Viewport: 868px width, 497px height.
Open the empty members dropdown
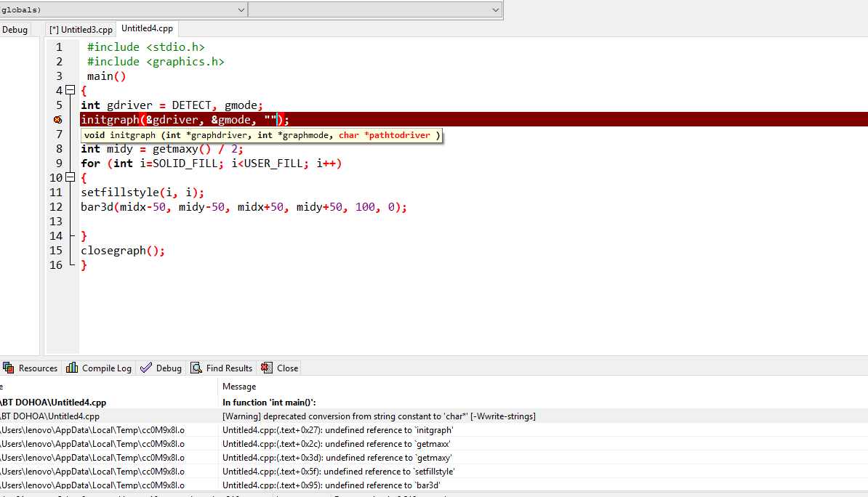click(x=495, y=9)
